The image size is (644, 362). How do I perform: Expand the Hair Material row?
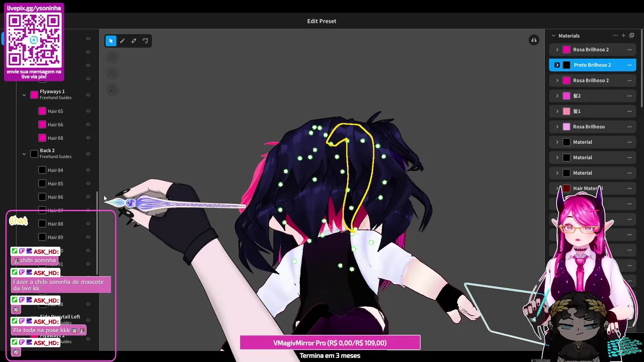point(557,188)
